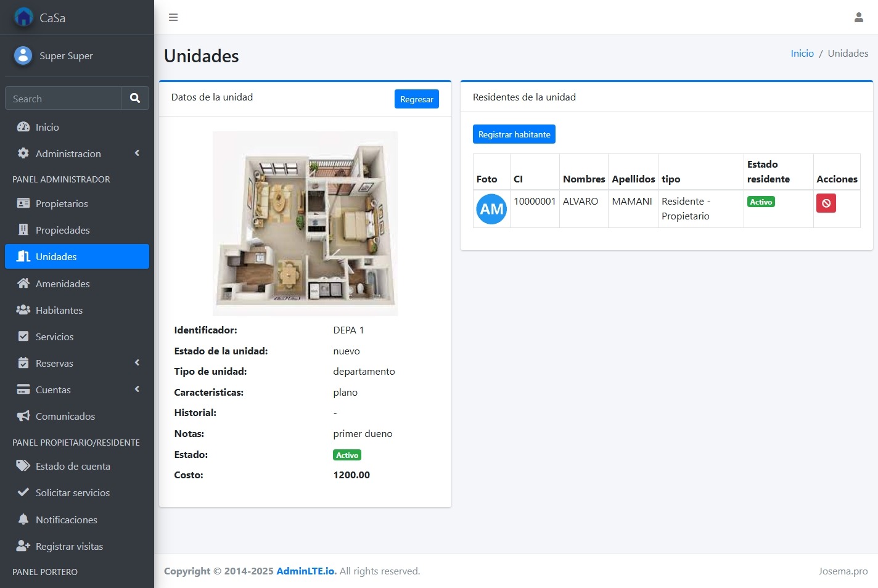Click the Registrar habitante button

tap(514, 134)
